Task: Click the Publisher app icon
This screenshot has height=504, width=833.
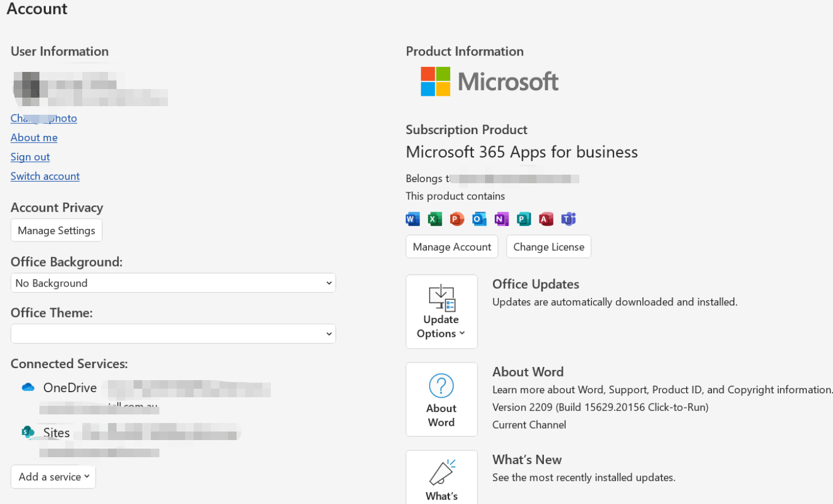Action: pyautogui.click(x=524, y=219)
